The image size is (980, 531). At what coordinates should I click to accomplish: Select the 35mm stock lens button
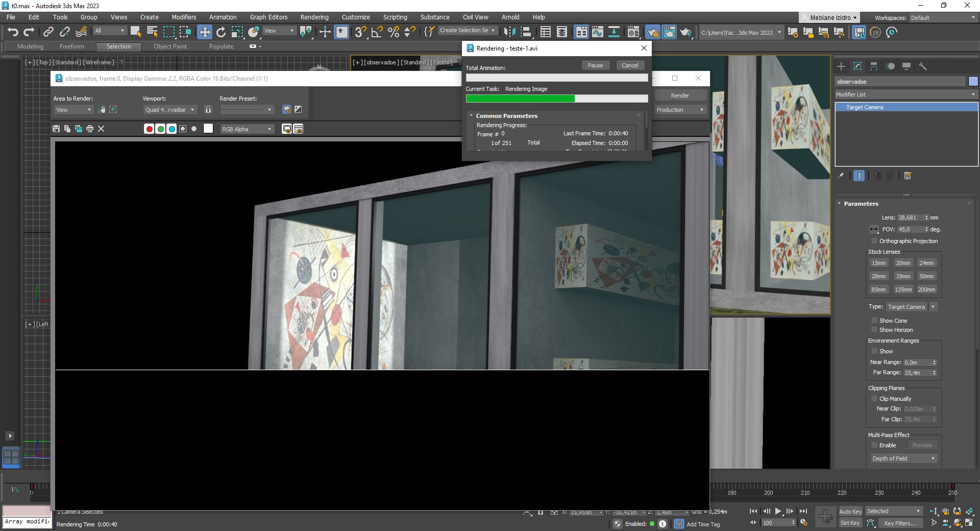(x=902, y=276)
